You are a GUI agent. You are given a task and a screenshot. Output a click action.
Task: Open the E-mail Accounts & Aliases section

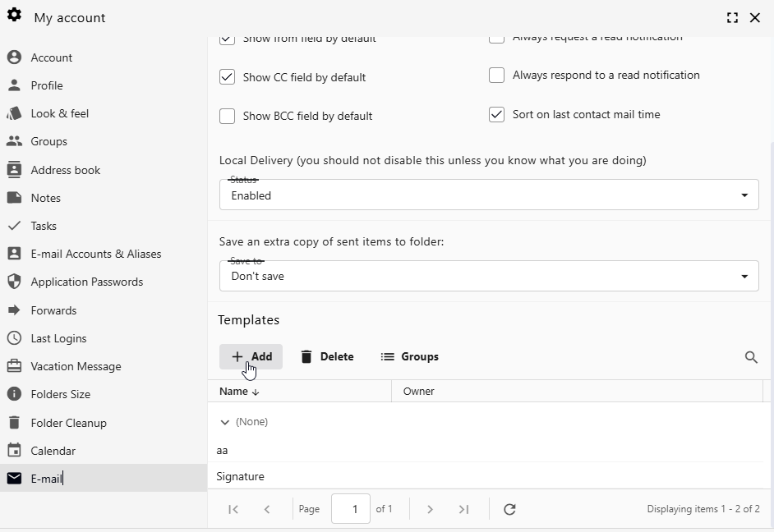click(x=96, y=254)
